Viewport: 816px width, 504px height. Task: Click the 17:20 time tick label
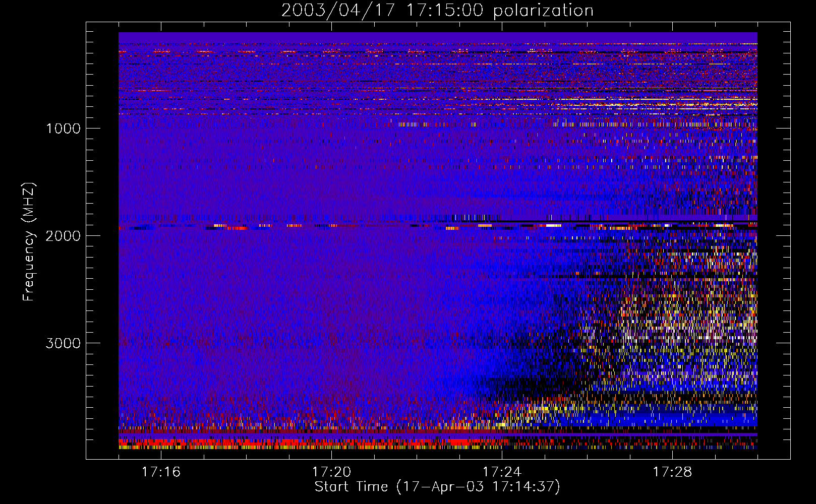point(331,472)
